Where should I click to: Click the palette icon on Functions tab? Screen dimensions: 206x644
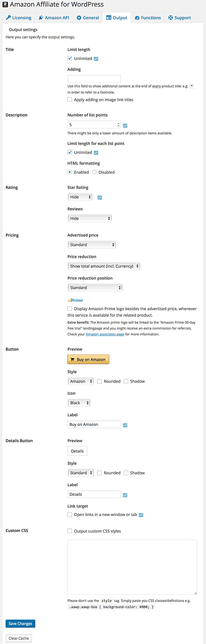tap(137, 18)
